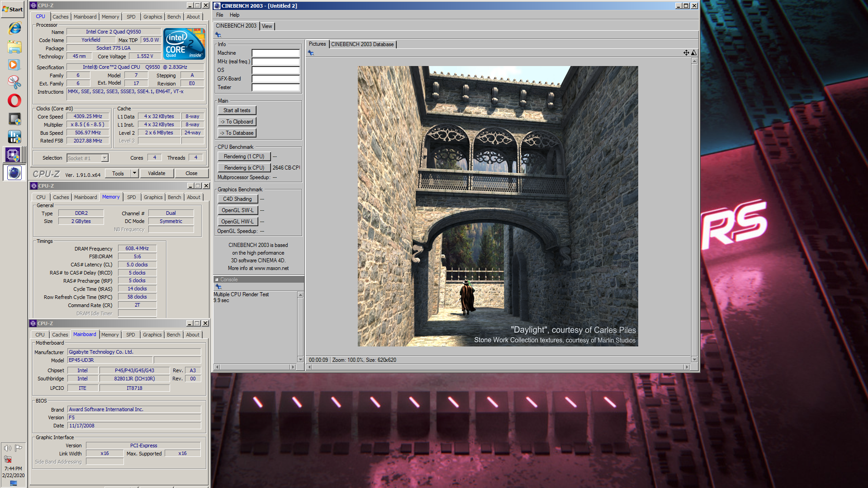868x488 pixels.
Task: Click the Tools button in CPU-Z
Action: (118, 173)
